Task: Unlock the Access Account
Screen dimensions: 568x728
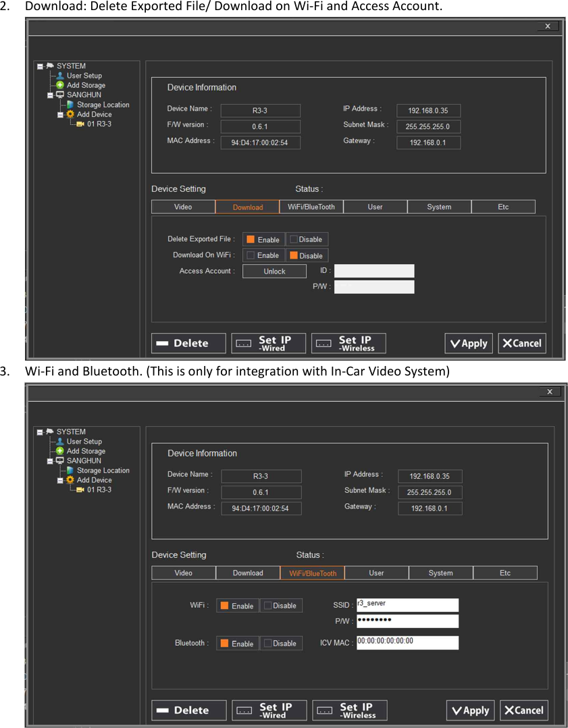Action: 274,271
